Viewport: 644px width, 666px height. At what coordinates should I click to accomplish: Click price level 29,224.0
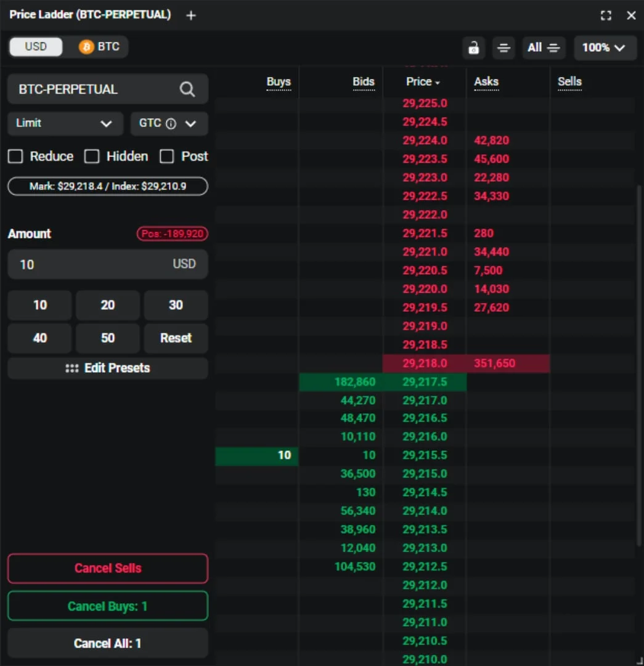(x=425, y=140)
